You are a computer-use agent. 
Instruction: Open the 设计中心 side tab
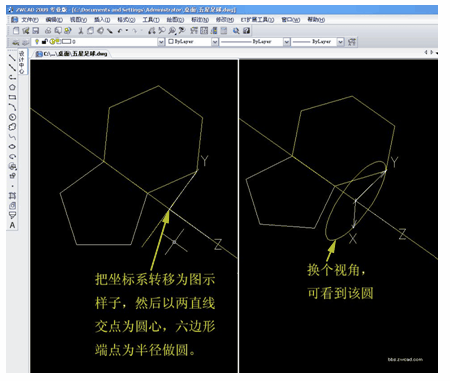pos(22,62)
